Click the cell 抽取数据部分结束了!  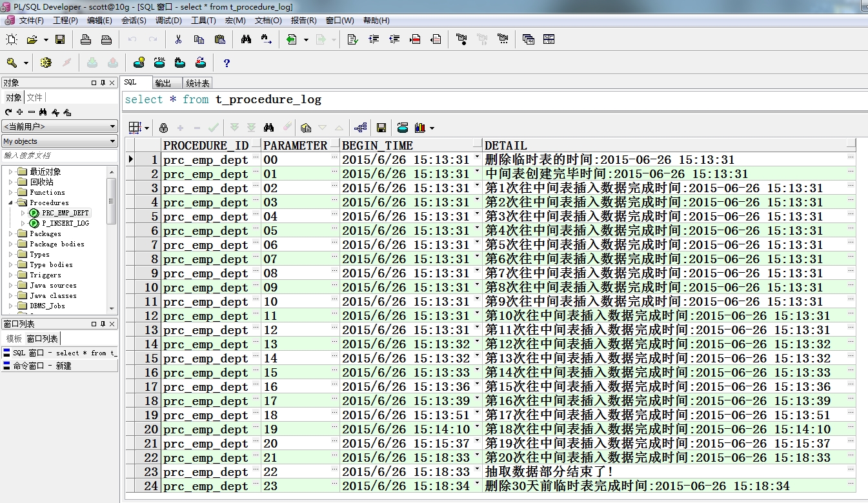click(669, 472)
